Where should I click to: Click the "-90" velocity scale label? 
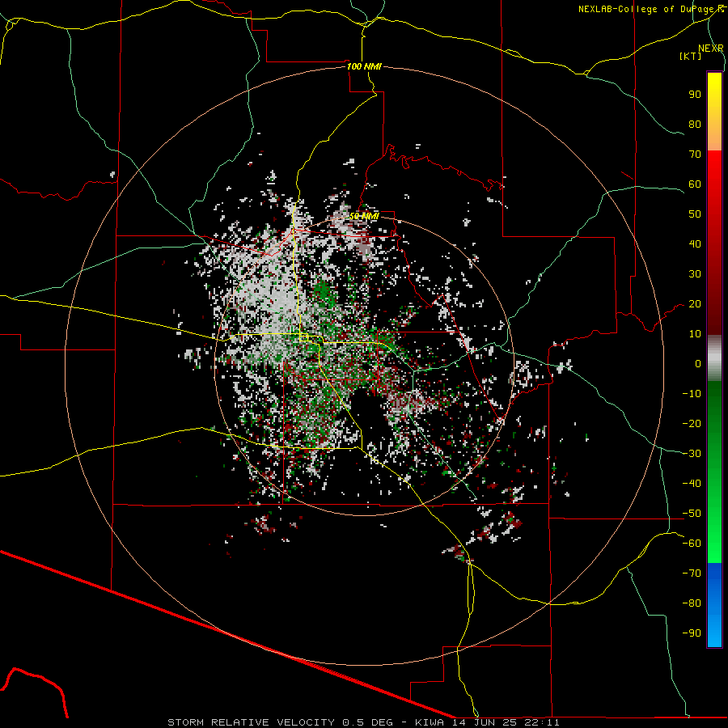(x=692, y=633)
